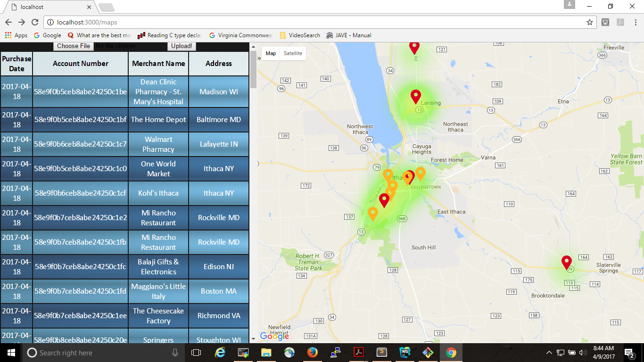Click the 'Baltimore MD' address cell
This screenshot has width=644, height=362.
(x=219, y=120)
